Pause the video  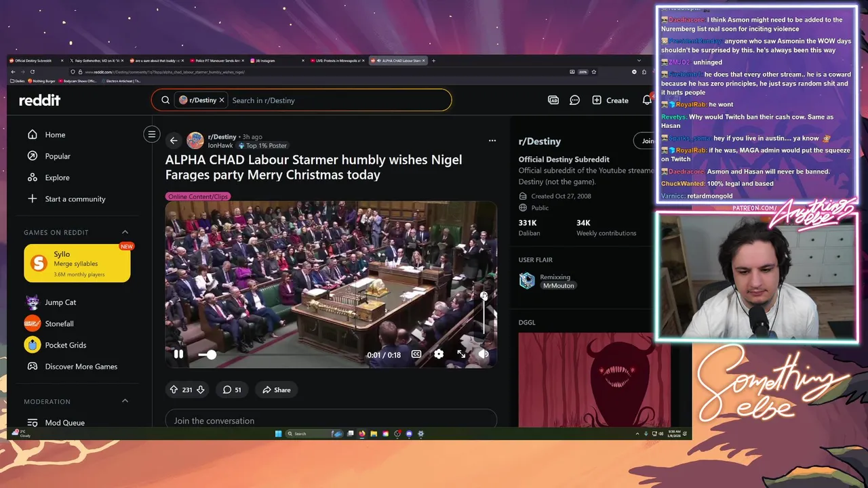click(x=178, y=354)
